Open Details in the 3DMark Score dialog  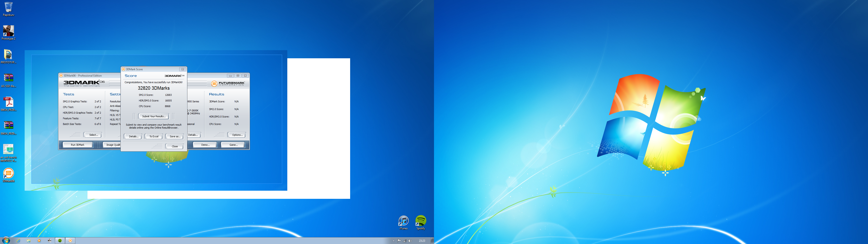tap(133, 136)
